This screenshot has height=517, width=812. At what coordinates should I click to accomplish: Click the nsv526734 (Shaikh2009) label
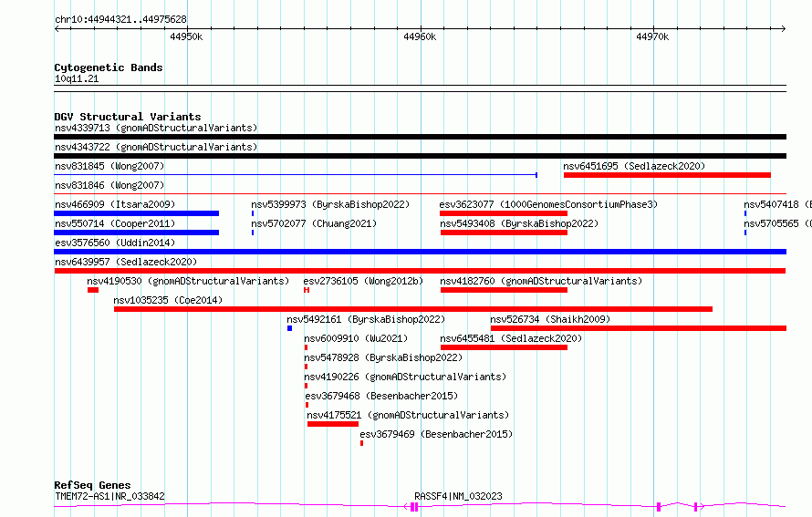click(x=550, y=319)
